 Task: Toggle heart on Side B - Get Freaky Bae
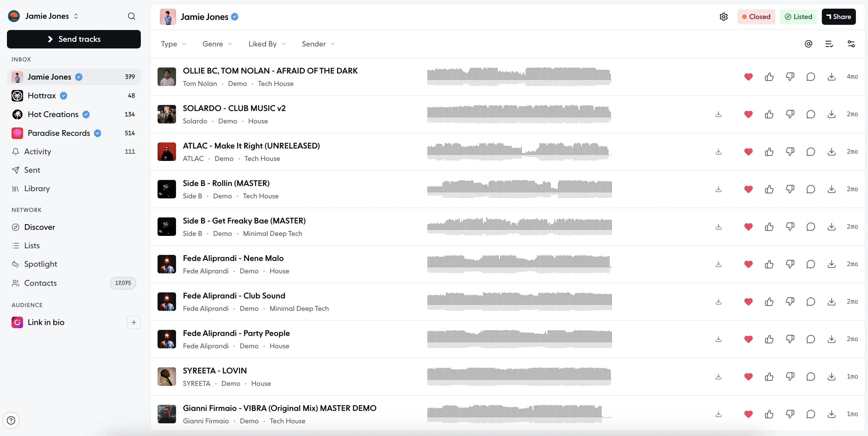point(748,227)
